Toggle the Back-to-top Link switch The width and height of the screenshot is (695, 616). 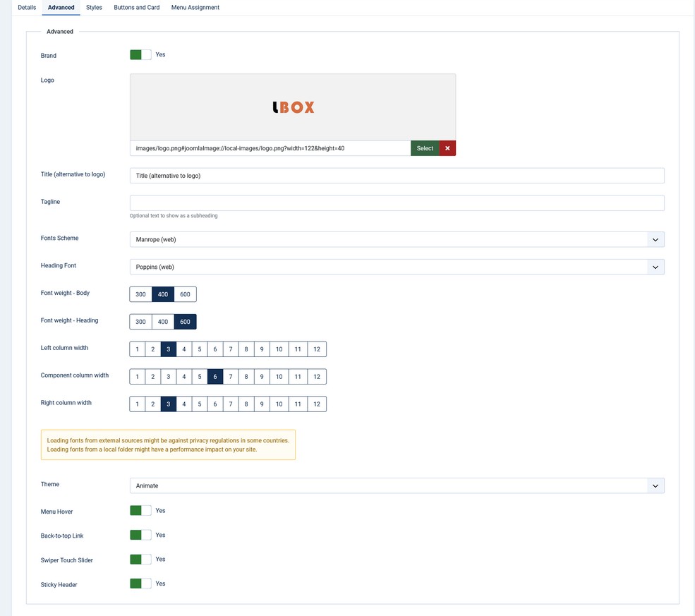tap(140, 536)
